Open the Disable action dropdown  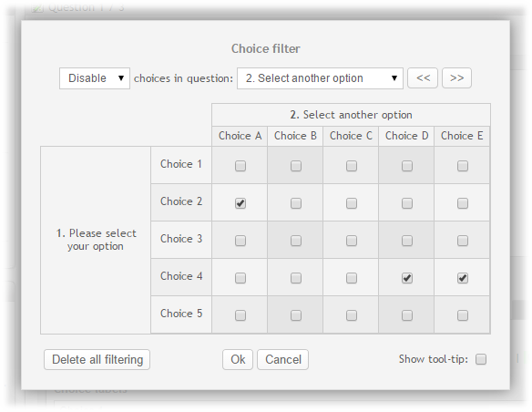point(95,78)
